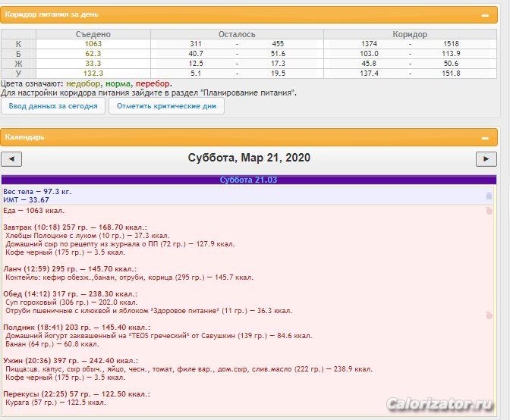
Task: Click the Календарь panel title
Action: (x=25, y=138)
